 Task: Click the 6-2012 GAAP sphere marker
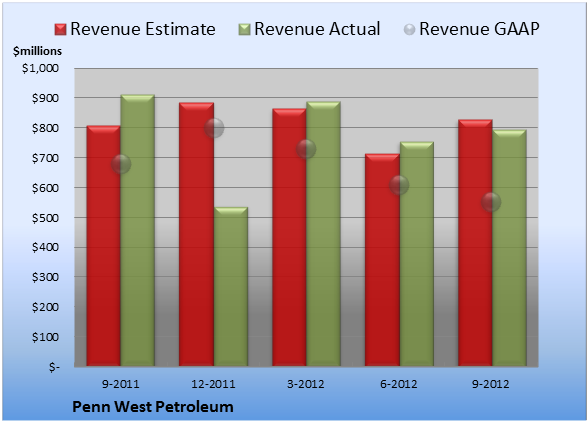(399, 185)
